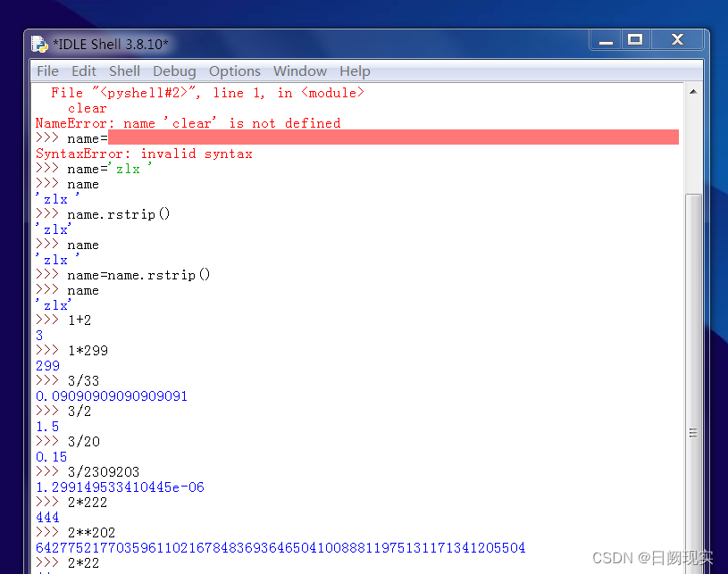Open the Edit menu
Screen dimensions: 728x574
click(83, 71)
